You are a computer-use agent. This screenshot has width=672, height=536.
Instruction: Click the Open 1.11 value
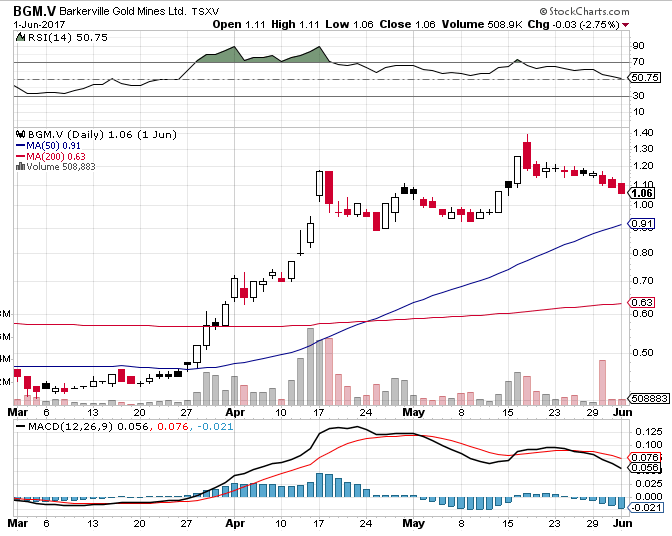click(x=239, y=24)
